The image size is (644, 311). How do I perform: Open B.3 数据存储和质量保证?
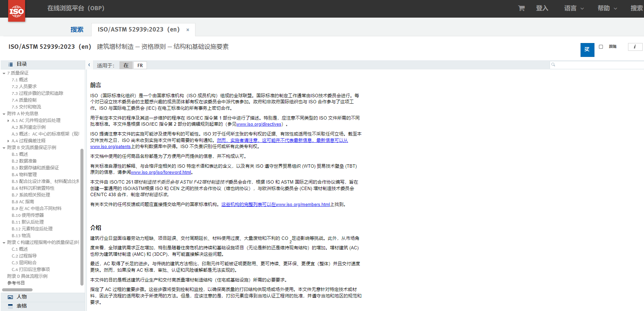pyautogui.click(x=35, y=168)
